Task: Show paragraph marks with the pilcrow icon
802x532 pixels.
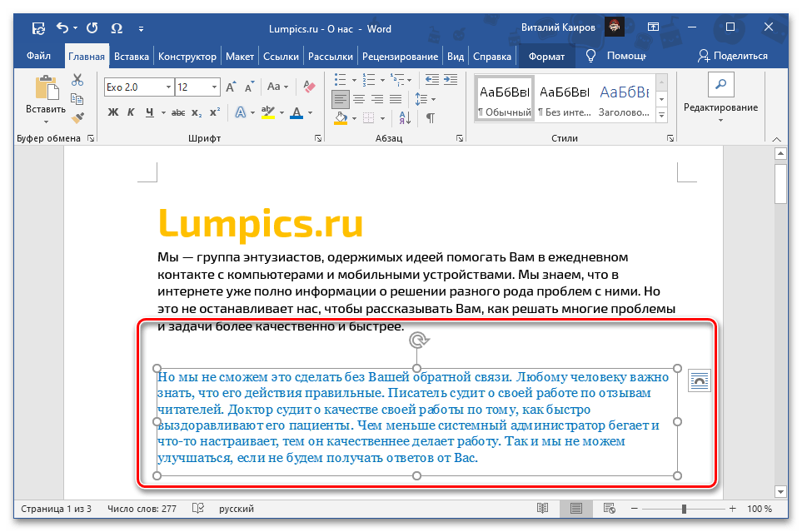Action: (430, 118)
